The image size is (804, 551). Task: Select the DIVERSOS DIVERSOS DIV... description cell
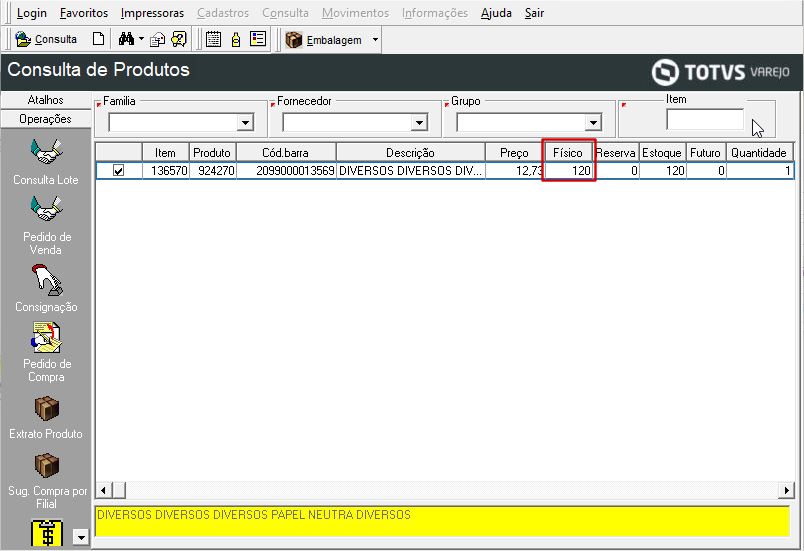(411, 171)
